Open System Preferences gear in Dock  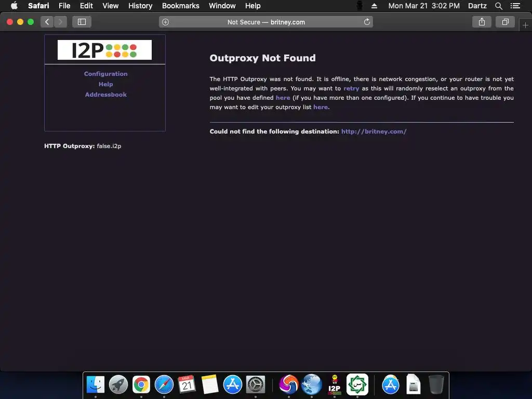(x=256, y=385)
